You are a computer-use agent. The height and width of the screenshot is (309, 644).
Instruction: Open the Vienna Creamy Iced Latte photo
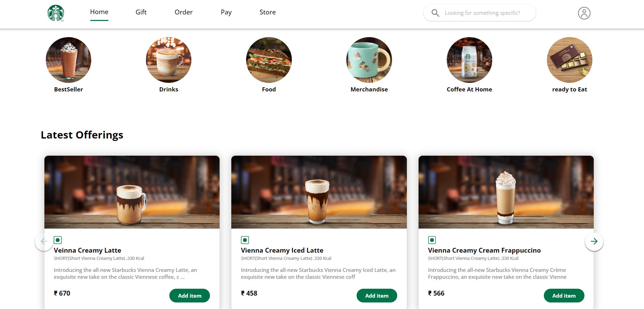click(x=319, y=192)
